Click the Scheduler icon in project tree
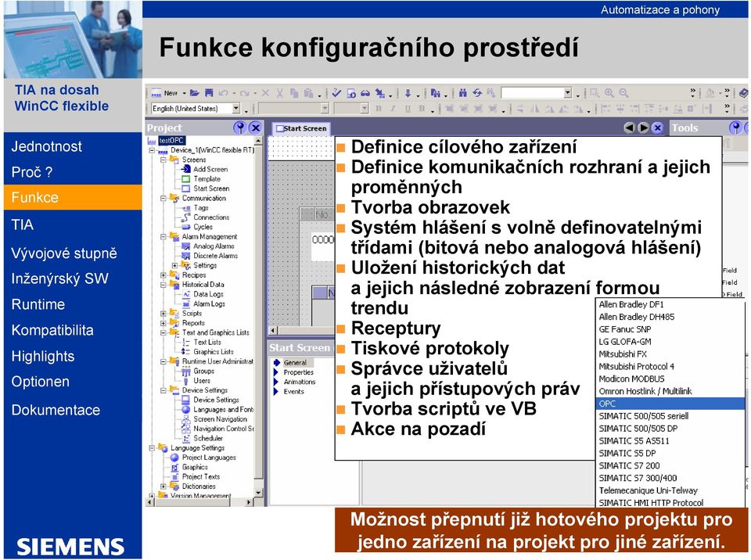Image resolution: width=751 pixels, height=560 pixels. click(186, 438)
